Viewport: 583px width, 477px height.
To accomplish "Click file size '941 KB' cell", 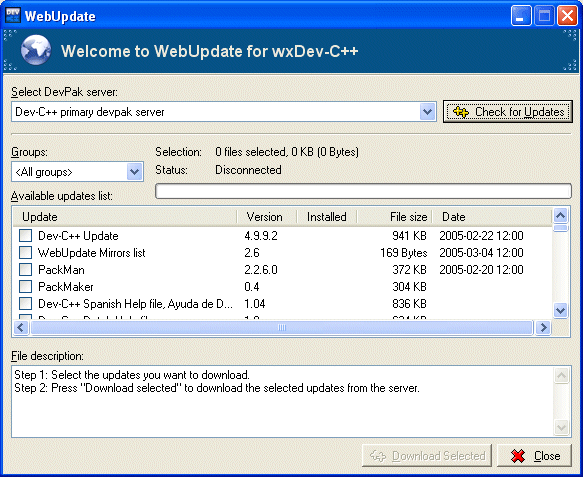I will 409,236.
